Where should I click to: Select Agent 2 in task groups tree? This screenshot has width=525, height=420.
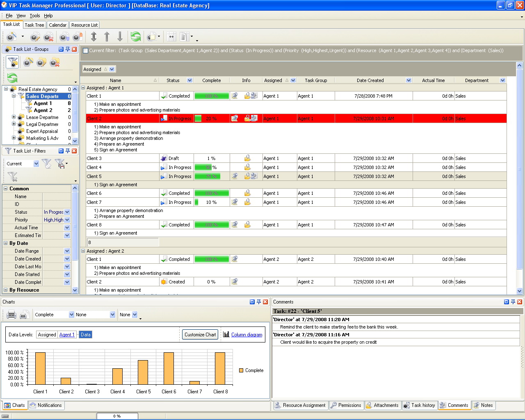43,110
